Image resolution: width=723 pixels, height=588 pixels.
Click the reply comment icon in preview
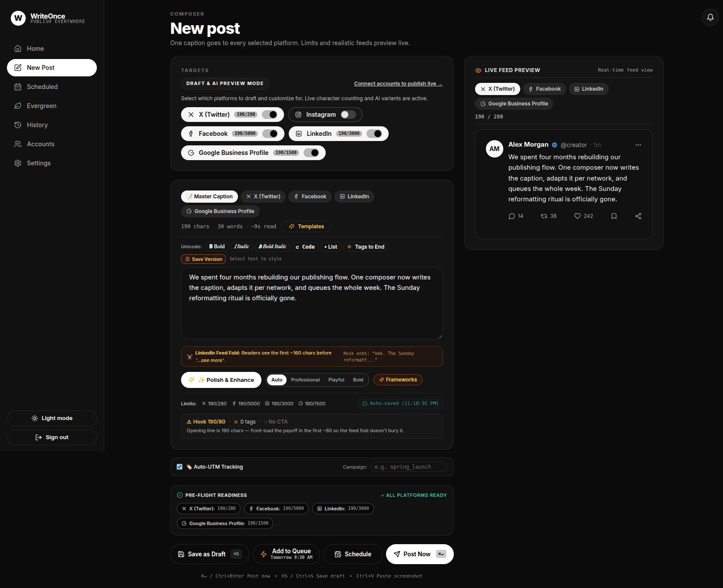[x=512, y=216]
